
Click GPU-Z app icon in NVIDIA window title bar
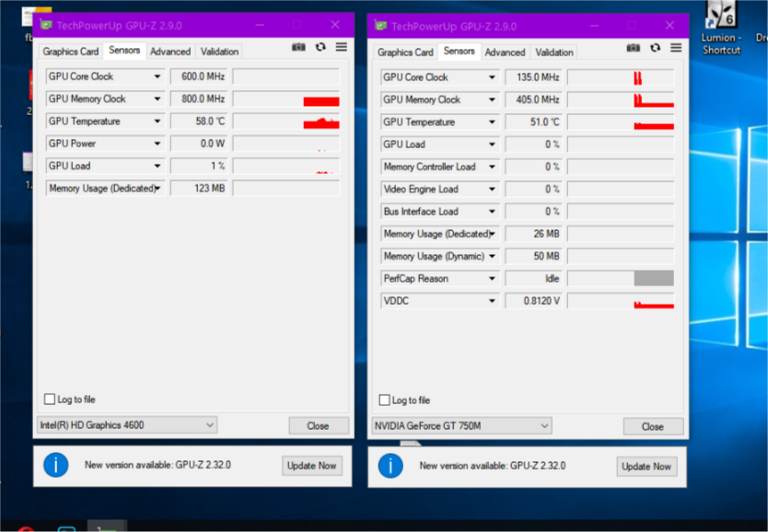pyautogui.click(x=380, y=26)
